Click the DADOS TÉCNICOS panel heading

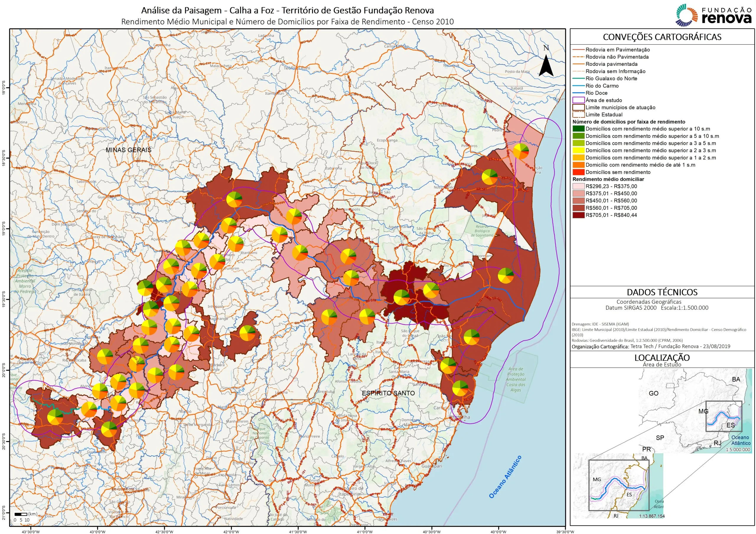click(662, 292)
